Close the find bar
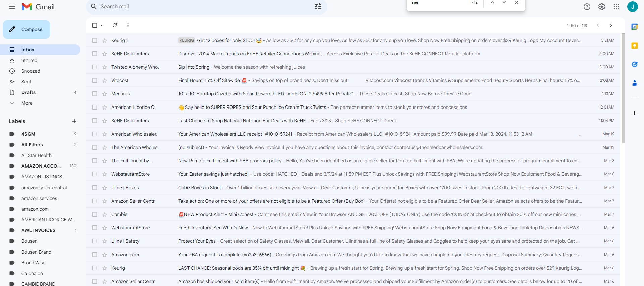Image resolution: width=644 pixels, height=286 pixels. [517, 3]
